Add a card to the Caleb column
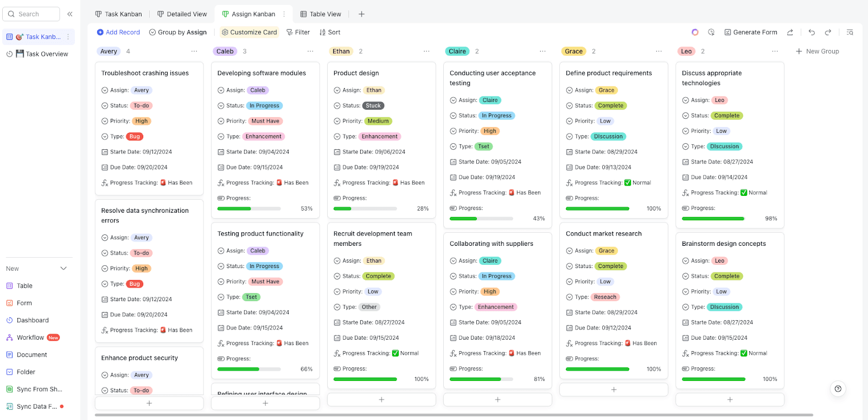The height and width of the screenshot is (420, 868). coord(265,403)
